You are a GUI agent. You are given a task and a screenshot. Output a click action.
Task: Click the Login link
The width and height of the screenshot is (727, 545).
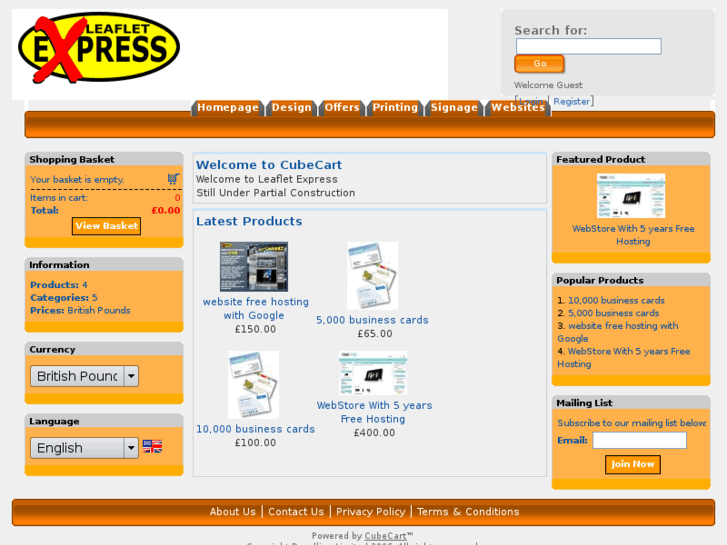tap(531, 102)
